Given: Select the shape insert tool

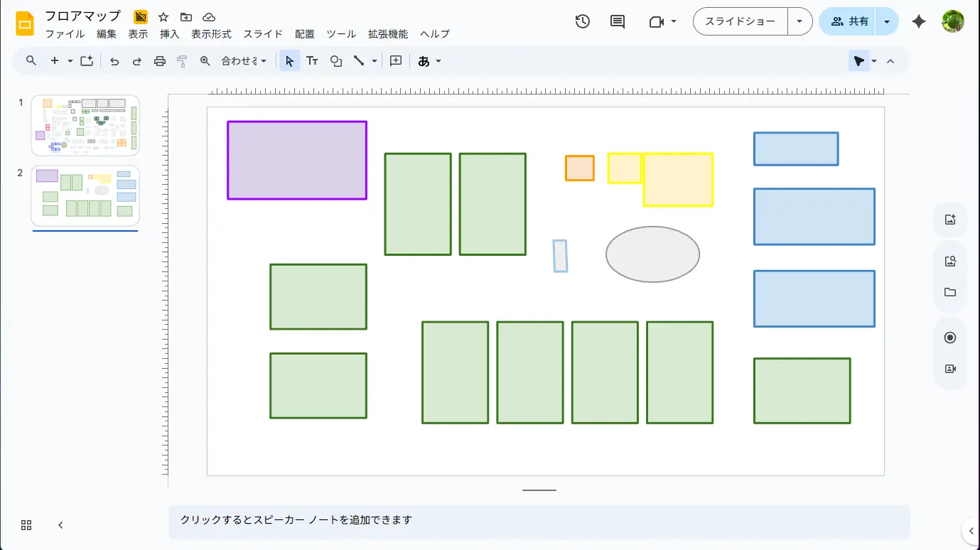Looking at the screenshot, I should [336, 61].
